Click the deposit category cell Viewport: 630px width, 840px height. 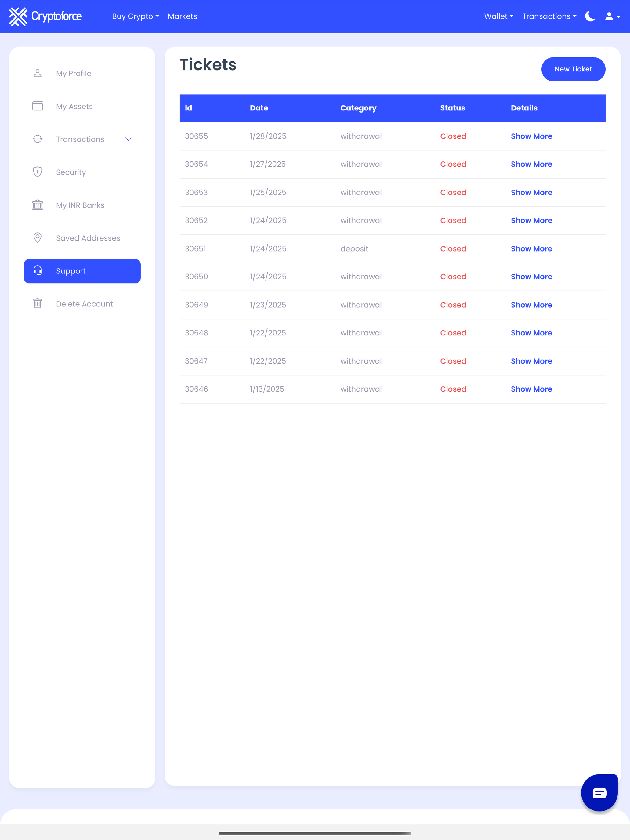[x=354, y=249]
